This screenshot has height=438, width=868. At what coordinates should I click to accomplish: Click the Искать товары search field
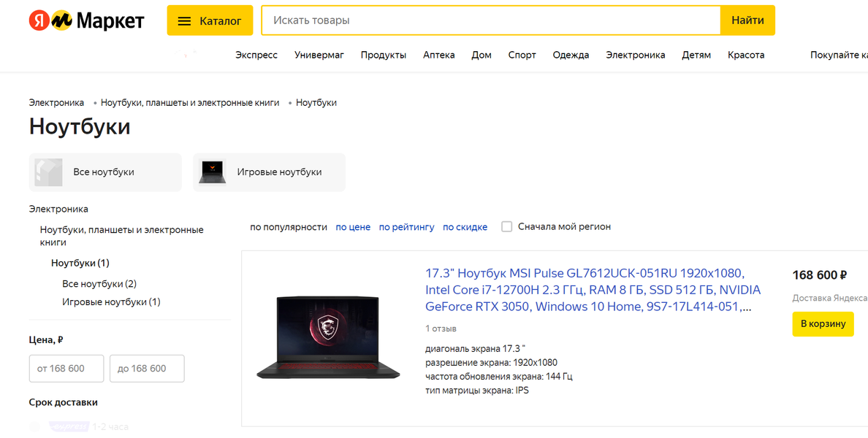pos(491,20)
